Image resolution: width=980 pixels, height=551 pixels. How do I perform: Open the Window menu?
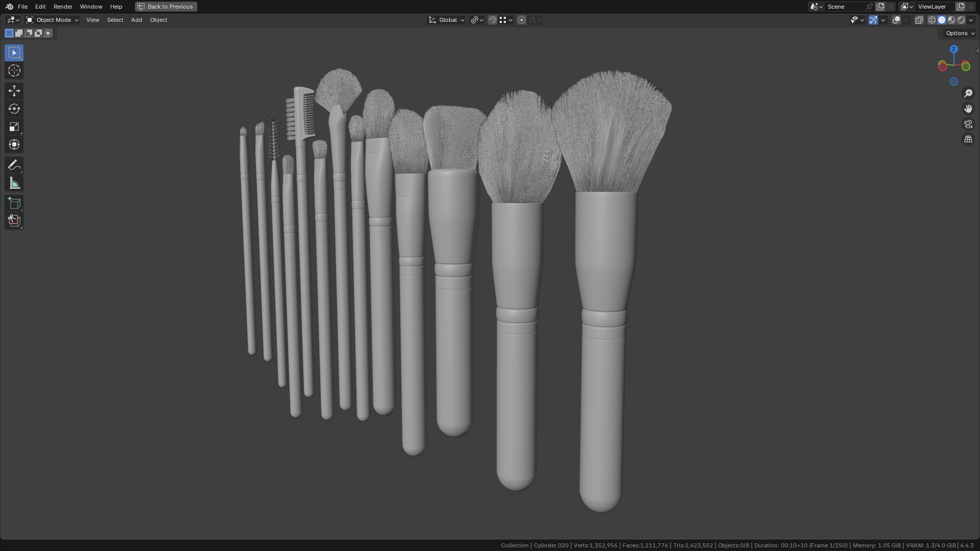point(91,7)
